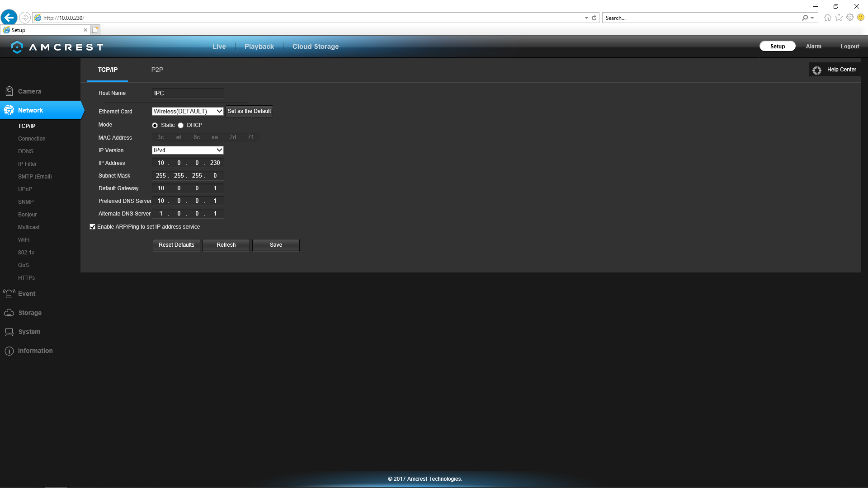Viewport: 868px width, 488px height.
Task: Open DDNS settings in sidebar
Action: pyautogui.click(x=26, y=151)
